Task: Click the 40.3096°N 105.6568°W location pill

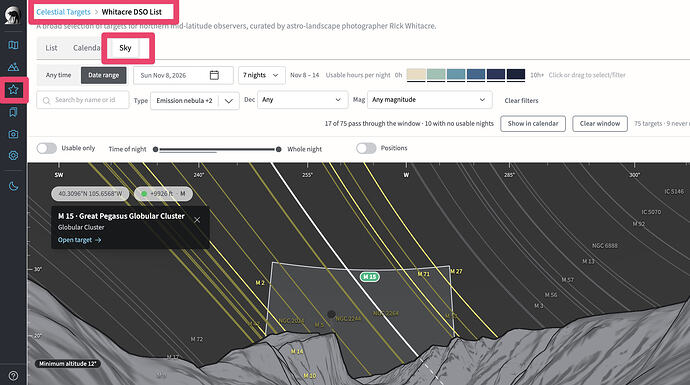Action: (90, 194)
